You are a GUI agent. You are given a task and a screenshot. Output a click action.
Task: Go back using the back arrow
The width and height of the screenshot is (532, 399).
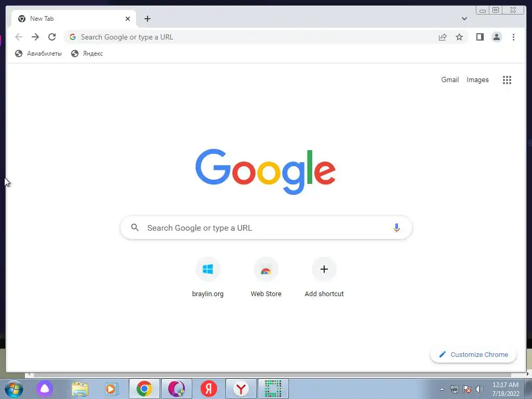(x=19, y=37)
